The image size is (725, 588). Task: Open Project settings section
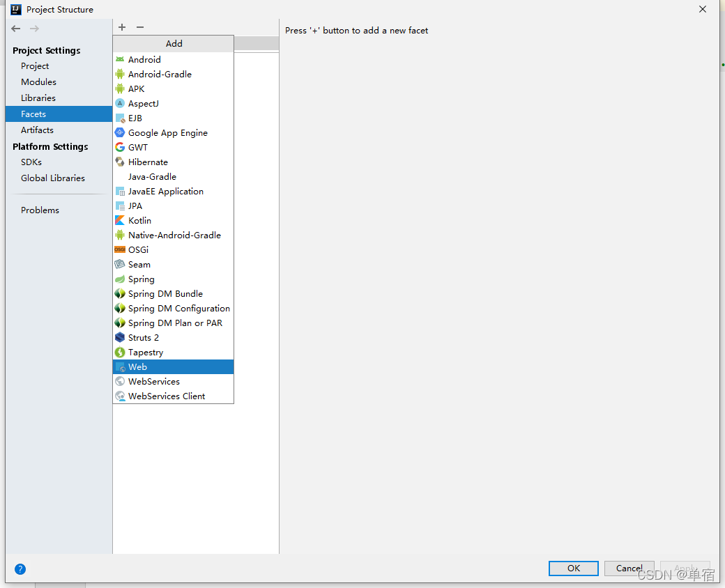pos(59,65)
